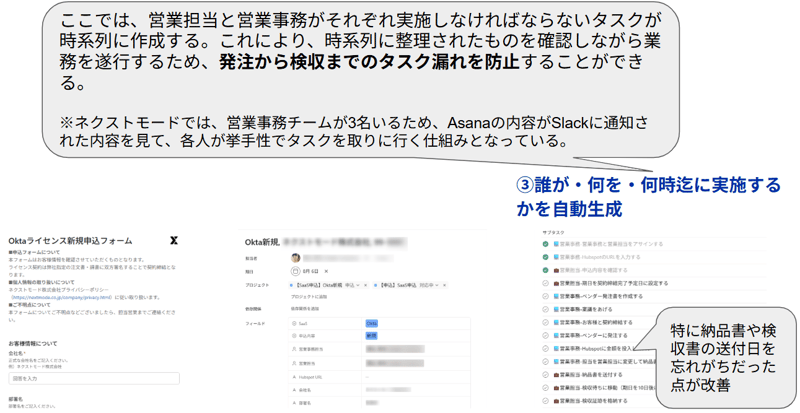
Task: Click the empty Hubspot URL value cell
Action: [416, 377]
